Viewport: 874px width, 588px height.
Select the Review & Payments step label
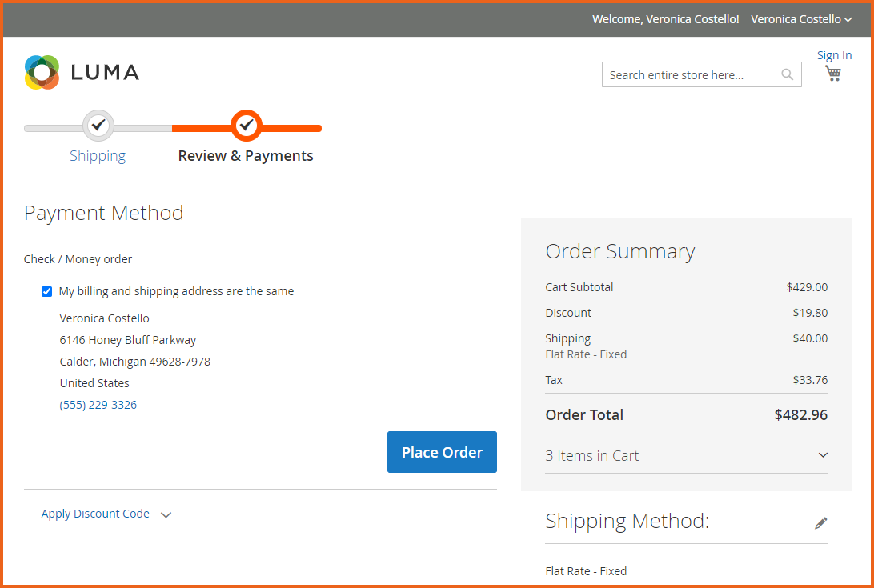pos(246,155)
